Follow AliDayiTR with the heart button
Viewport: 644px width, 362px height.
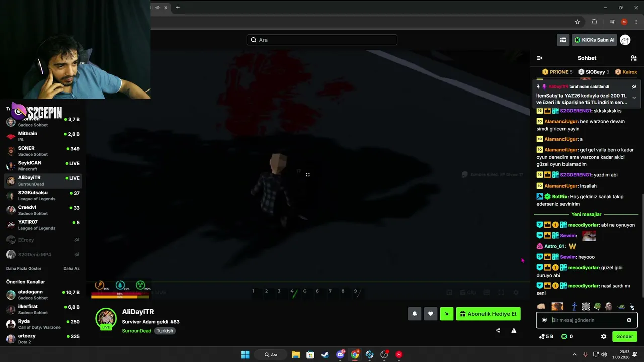coord(431,314)
